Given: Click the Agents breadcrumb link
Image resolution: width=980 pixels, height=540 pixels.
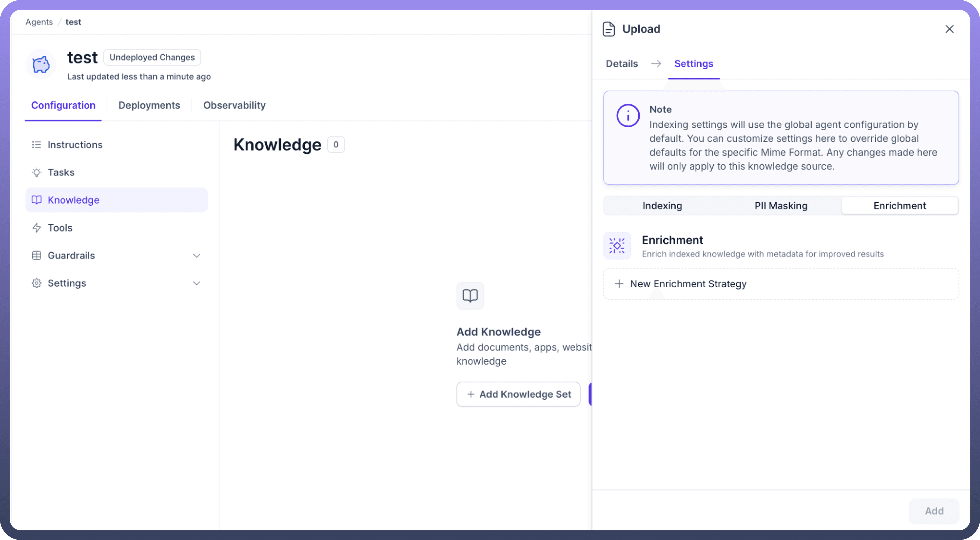Looking at the screenshot, I should [39, 22].
